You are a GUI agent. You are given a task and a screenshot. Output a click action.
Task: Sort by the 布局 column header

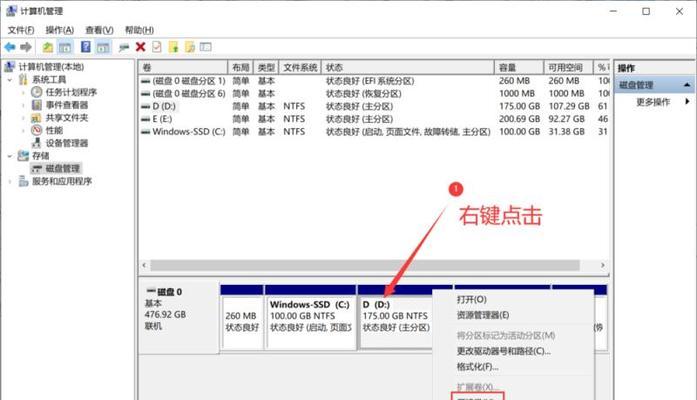point(240,68)
